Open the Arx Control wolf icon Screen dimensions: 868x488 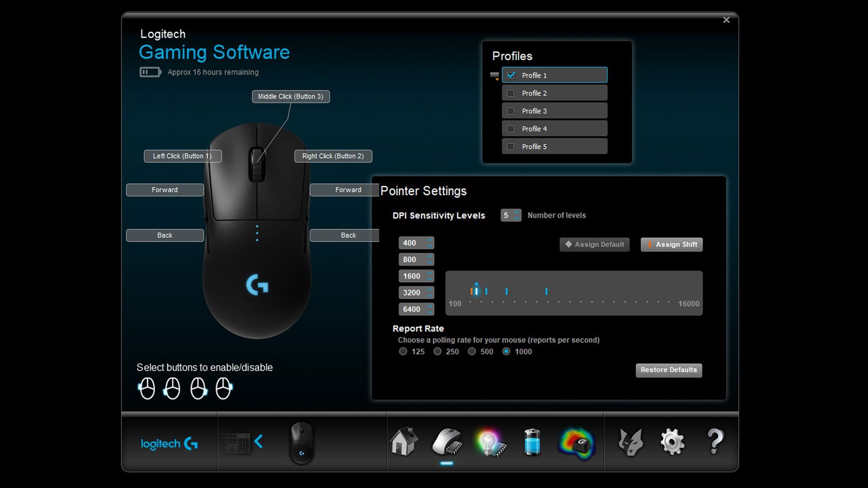[631, 442]
